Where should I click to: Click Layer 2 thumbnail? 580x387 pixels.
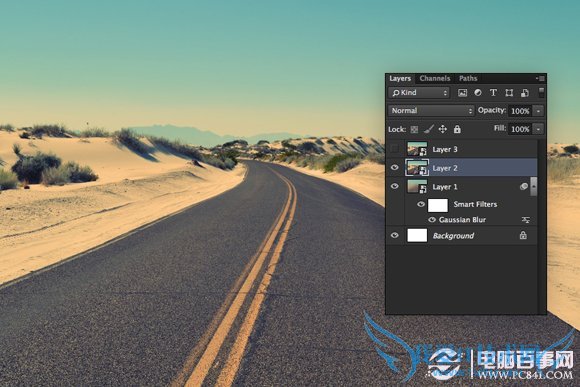(x=417, y=168)
